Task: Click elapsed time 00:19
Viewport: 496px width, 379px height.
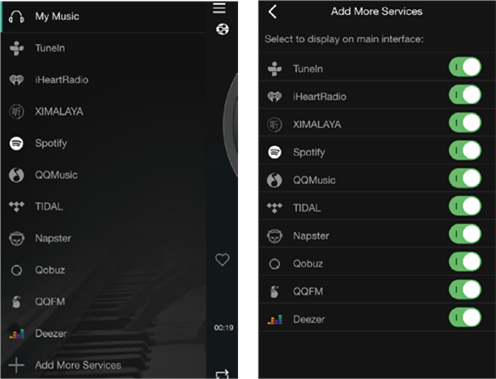Action: point(224,328)
